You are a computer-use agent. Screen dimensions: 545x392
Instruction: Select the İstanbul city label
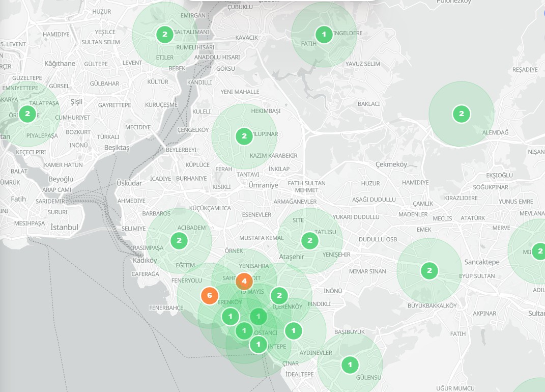(x=64, y=227)
